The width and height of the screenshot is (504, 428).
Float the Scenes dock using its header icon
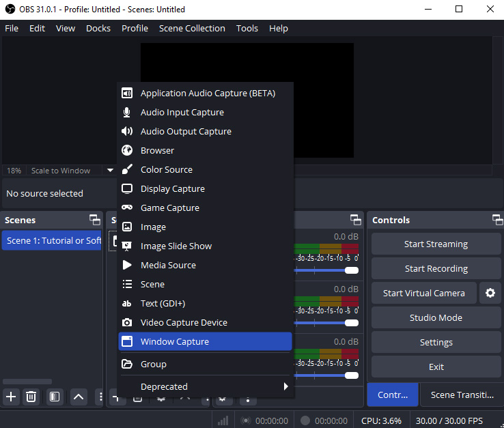click(x=95, y=220)
